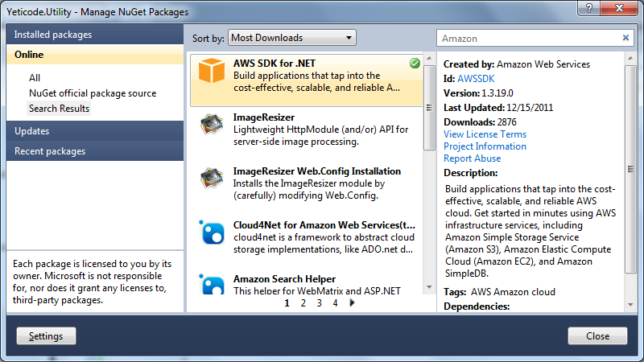Screen dimensions: 644x362
Task: Click the ImageResizer package icon
Action: tap(212, 125)
